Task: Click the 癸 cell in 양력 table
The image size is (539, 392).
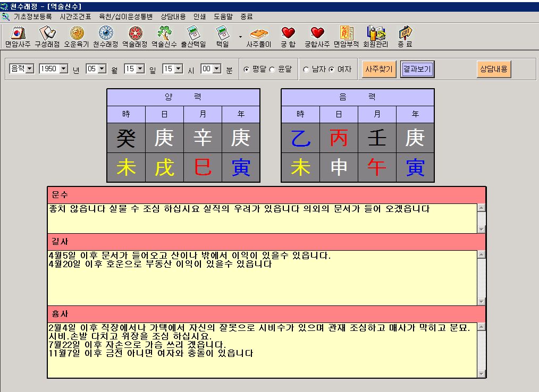Action: point(126,138)
